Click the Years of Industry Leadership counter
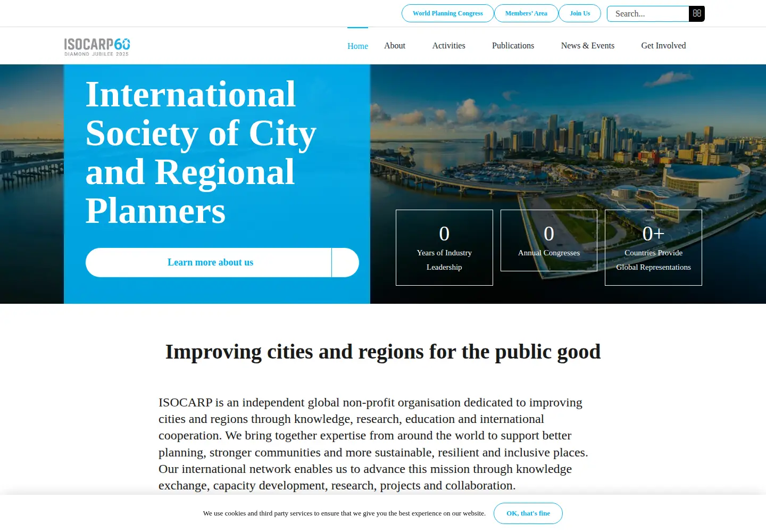 point(444,247)
